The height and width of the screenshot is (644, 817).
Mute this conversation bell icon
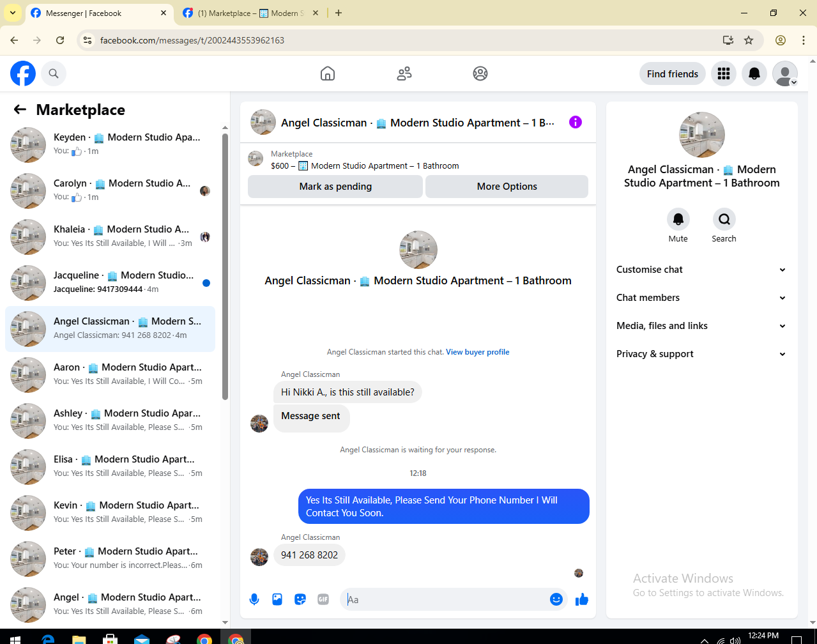tap(678, 219)
